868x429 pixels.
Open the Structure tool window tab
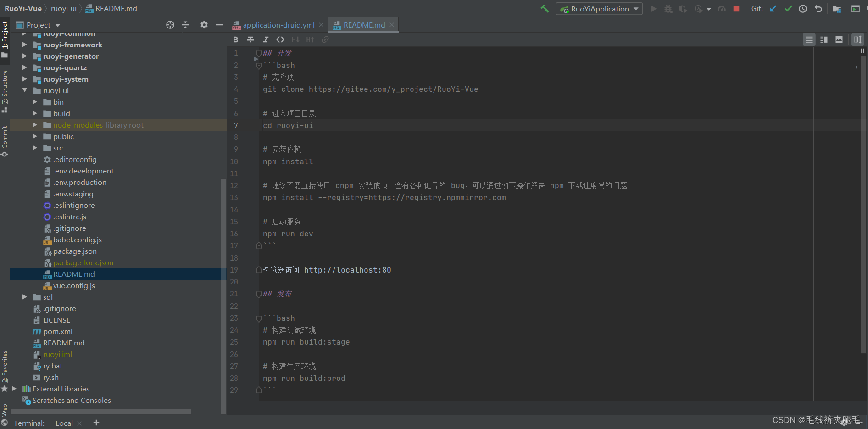click(5, 91)
